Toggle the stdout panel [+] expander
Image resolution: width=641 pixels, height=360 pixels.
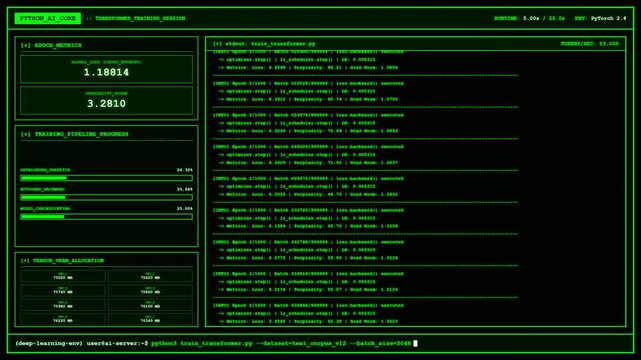coord(217,44)
